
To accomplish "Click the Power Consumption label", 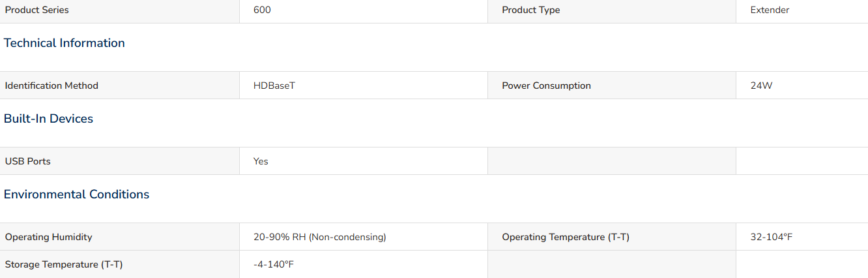I will coord(546,85).
